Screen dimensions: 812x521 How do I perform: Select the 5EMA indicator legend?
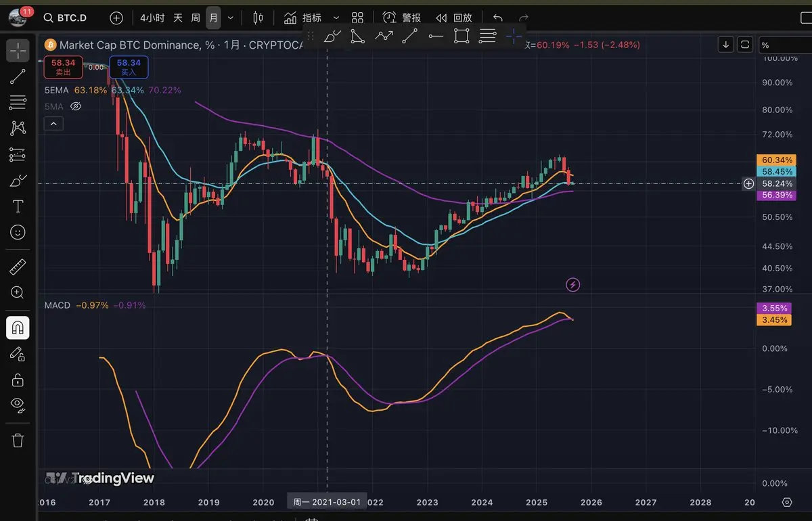pos(56,90)
